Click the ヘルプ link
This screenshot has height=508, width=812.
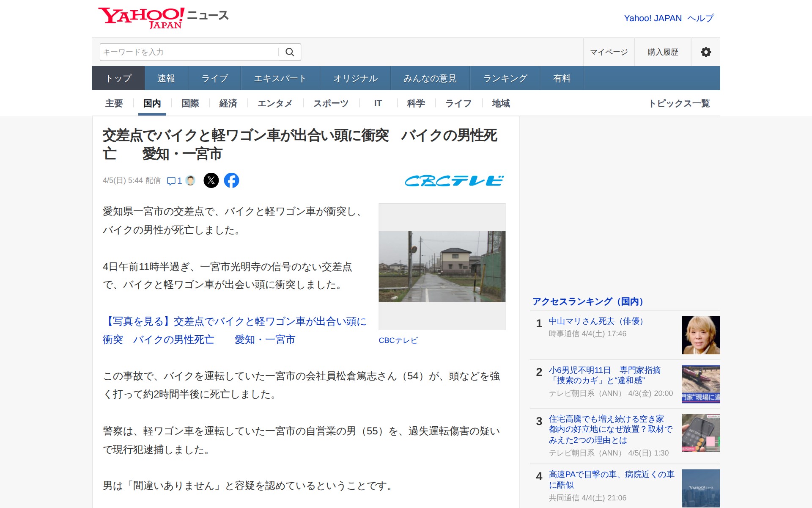pos(700,18)
